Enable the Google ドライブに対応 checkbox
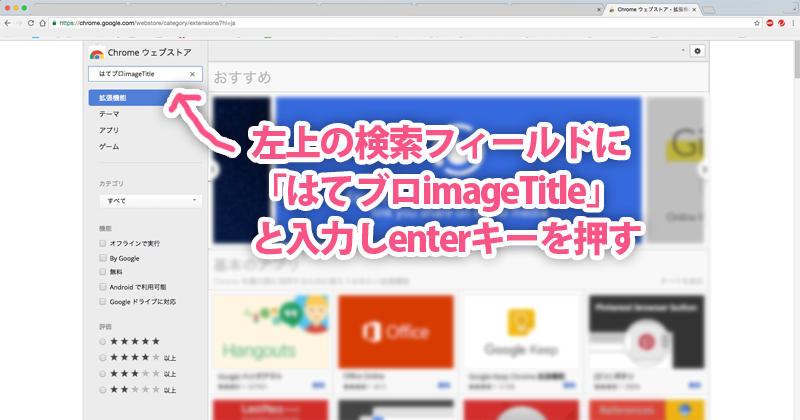This screenshot has width=800, height=420. (103, 302)
